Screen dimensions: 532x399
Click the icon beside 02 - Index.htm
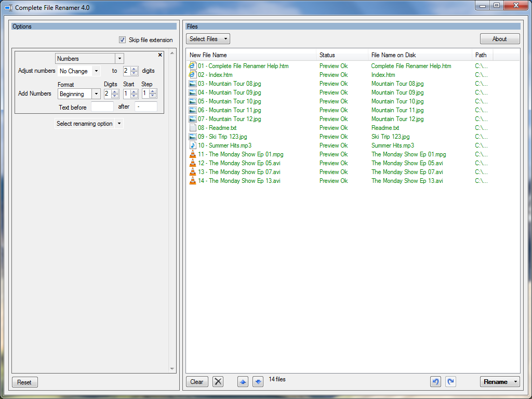click(x=192, y=75)
